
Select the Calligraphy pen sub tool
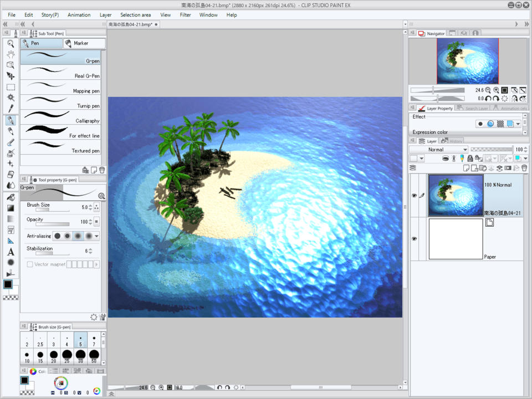point(61,117)
